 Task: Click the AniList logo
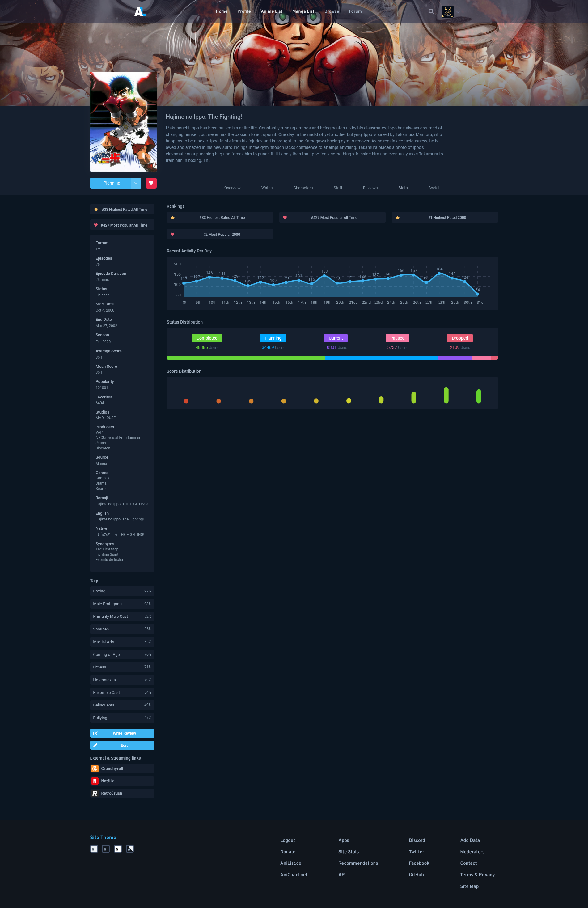[x=140, y=11]
